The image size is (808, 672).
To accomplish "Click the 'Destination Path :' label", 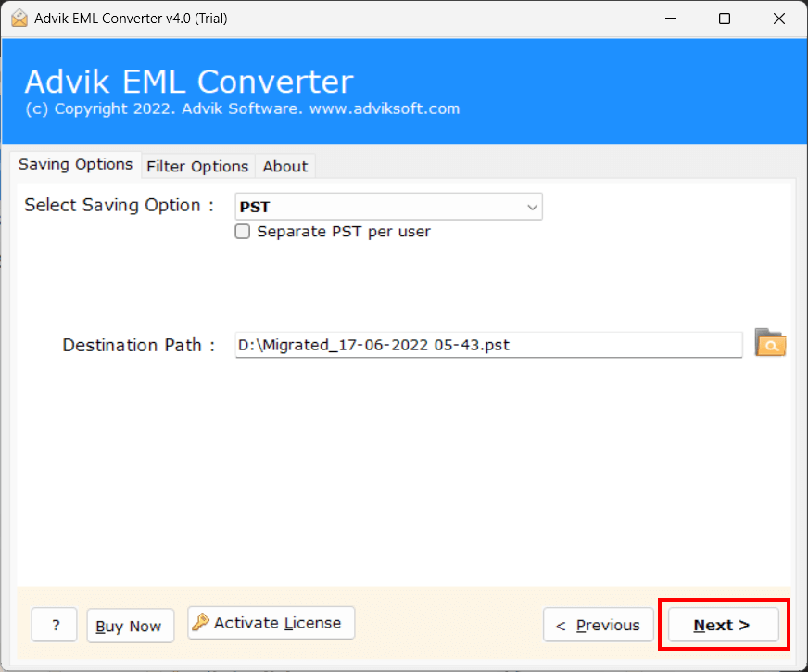I will (139, 345).
